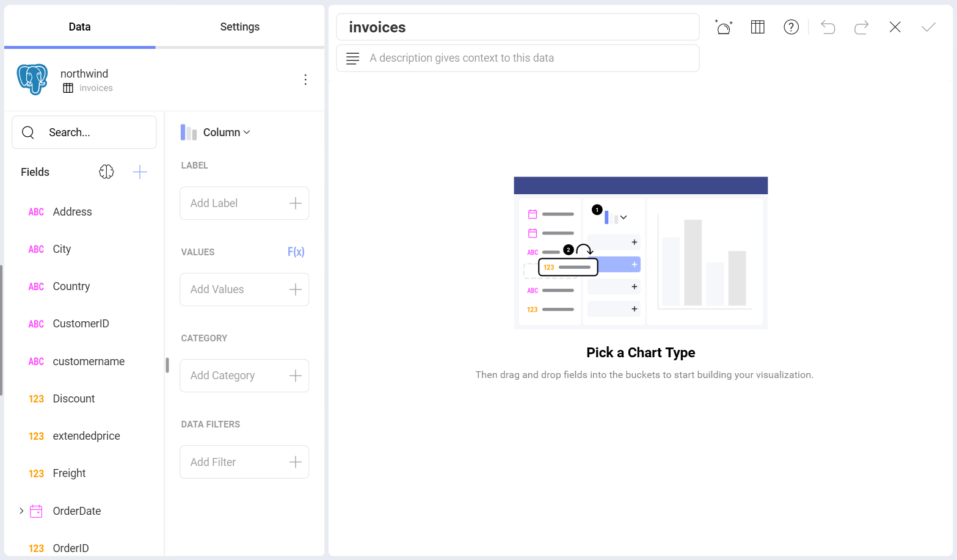Open the help question mark icon
The image size is (957, 560).
pyautogui.click(x=791, y=27)
